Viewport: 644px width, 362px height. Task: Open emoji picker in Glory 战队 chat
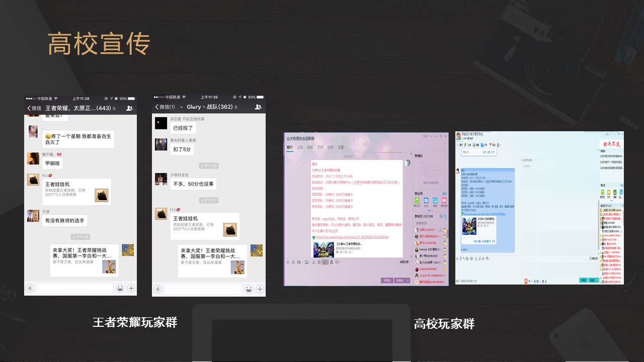point(249,289)
